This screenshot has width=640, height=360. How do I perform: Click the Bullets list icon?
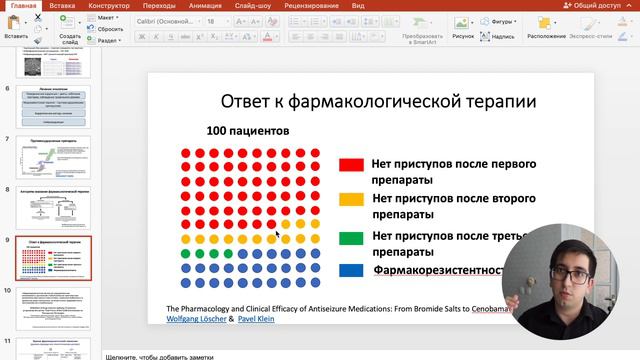coord(294,22)
